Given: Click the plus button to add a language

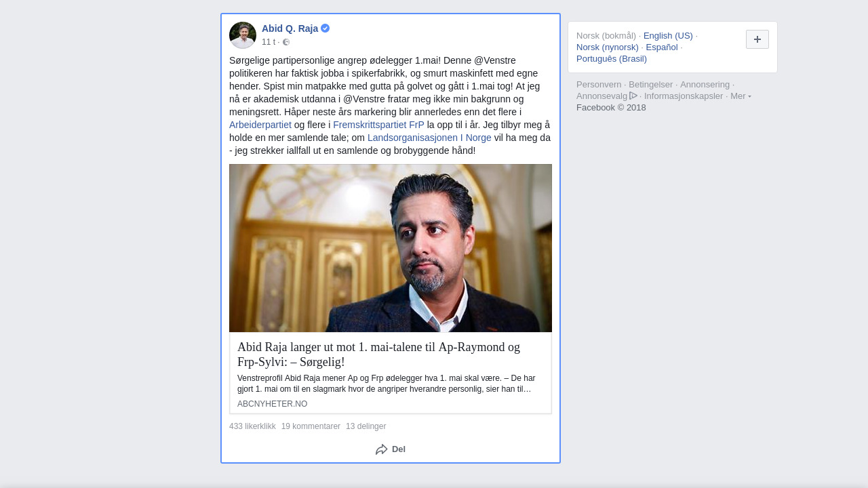Looking at the screenshot, I should pos(757,39).
